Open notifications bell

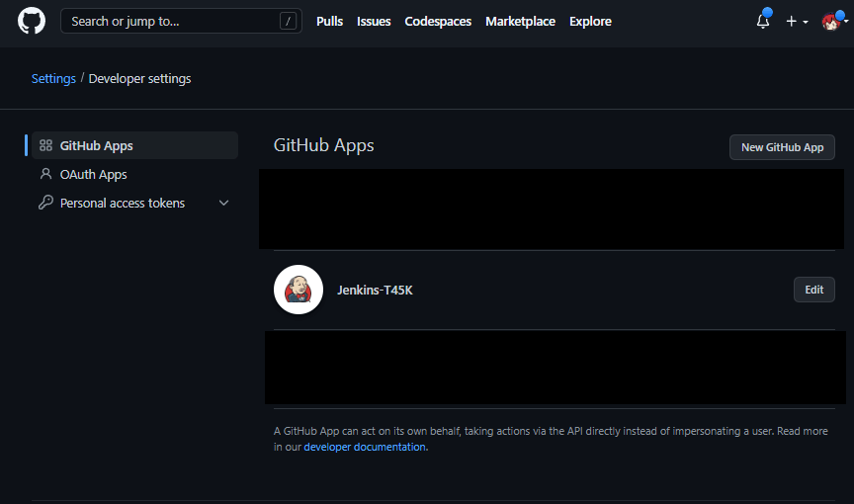coord(763,21)
